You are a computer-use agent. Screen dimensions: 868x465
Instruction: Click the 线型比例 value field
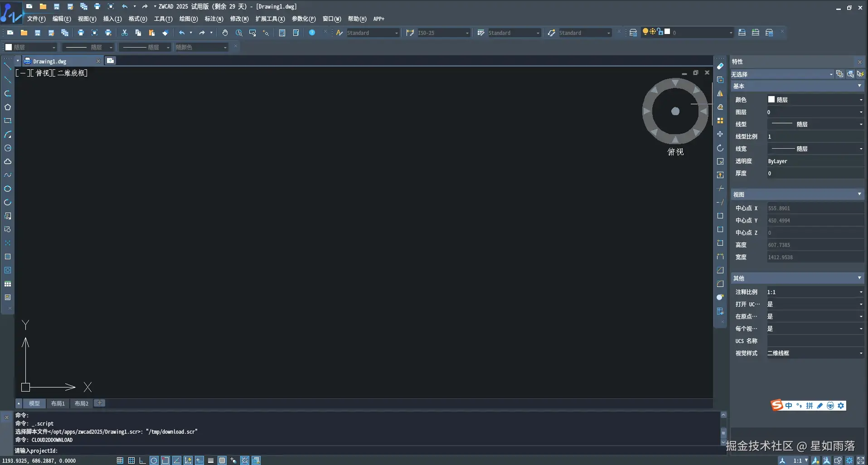tap(815, 136)
